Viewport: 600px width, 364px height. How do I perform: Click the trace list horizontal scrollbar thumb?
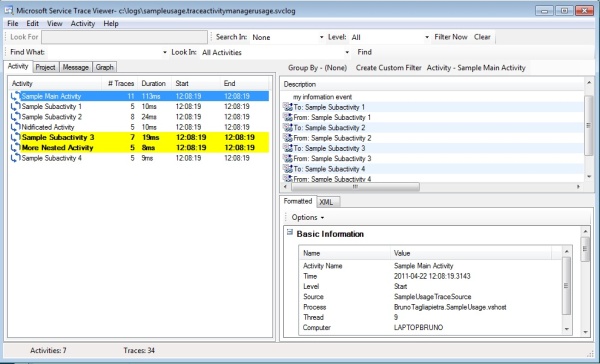(x=355, y=187)
